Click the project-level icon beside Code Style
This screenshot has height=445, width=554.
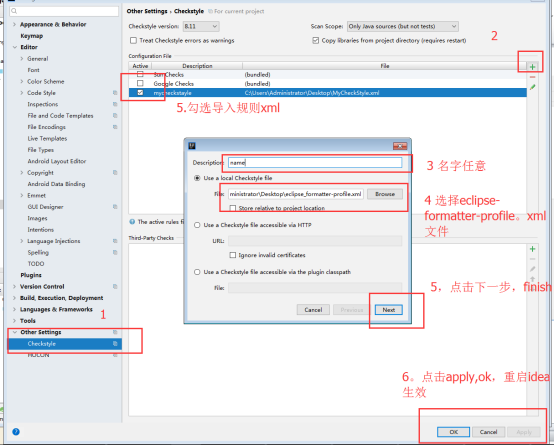pos(115,93)
